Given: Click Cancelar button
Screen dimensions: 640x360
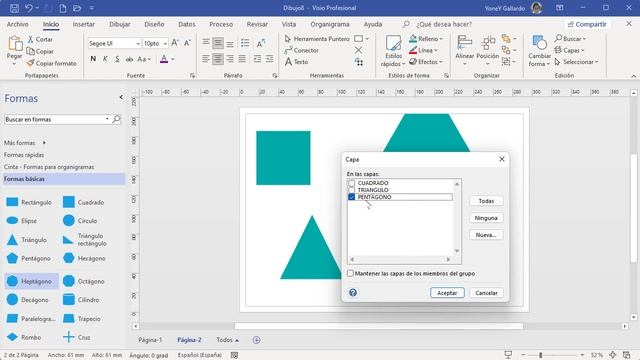Looking at the screenshot, I should click(486, 293).
